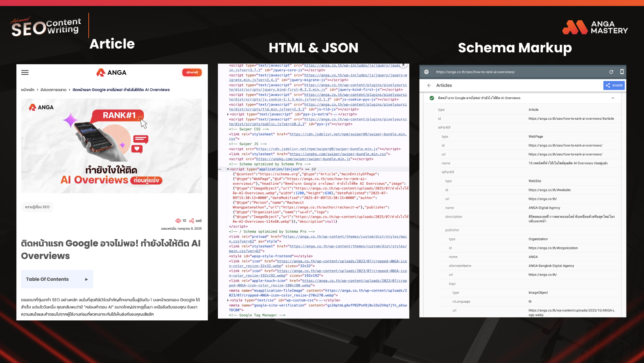Click the ANGA Bangkok Digital Agency alternateName value
Screen dimensions: 644x363
[551, 266]
